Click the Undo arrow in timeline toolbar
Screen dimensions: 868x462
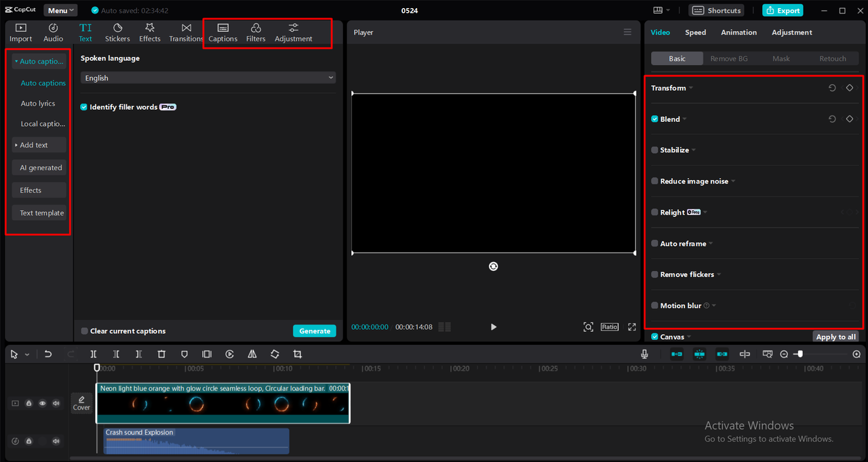click(48, 354)
